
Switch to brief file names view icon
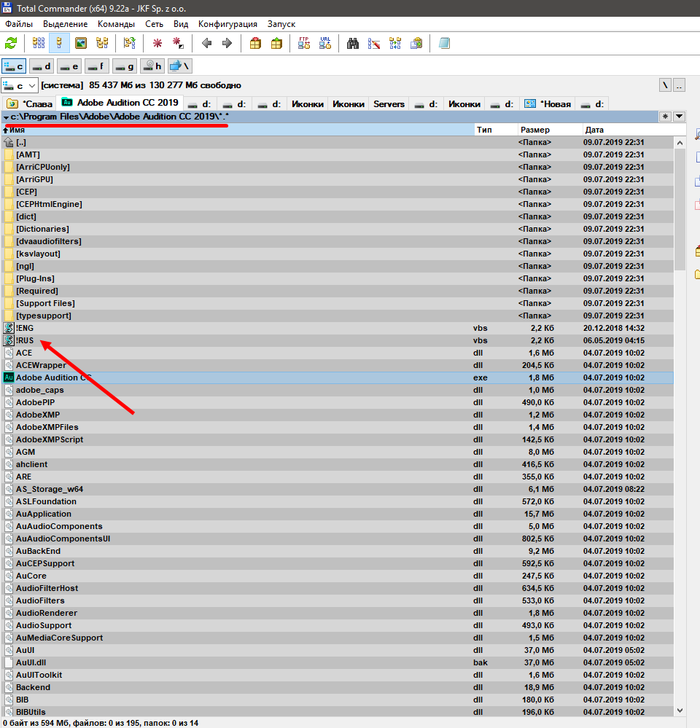point(39,44)
